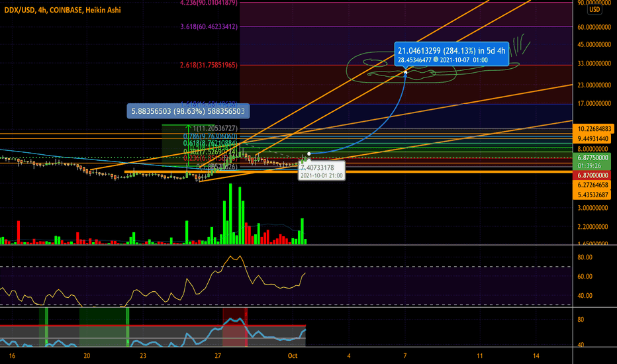The image size is (617, 364).
Task: Click the blue forecast curve's upper endpoint handle
Action: (x=405, y=72)
